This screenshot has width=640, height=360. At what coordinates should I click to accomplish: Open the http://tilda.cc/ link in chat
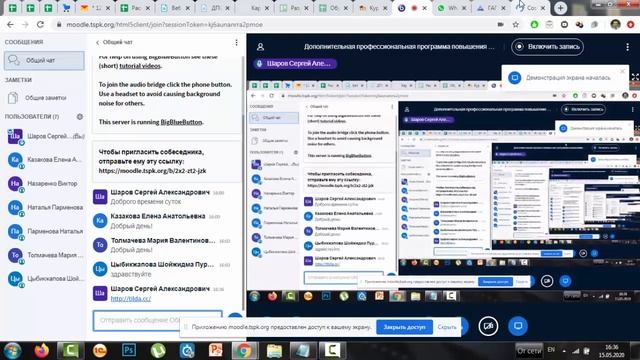point(131,299)
